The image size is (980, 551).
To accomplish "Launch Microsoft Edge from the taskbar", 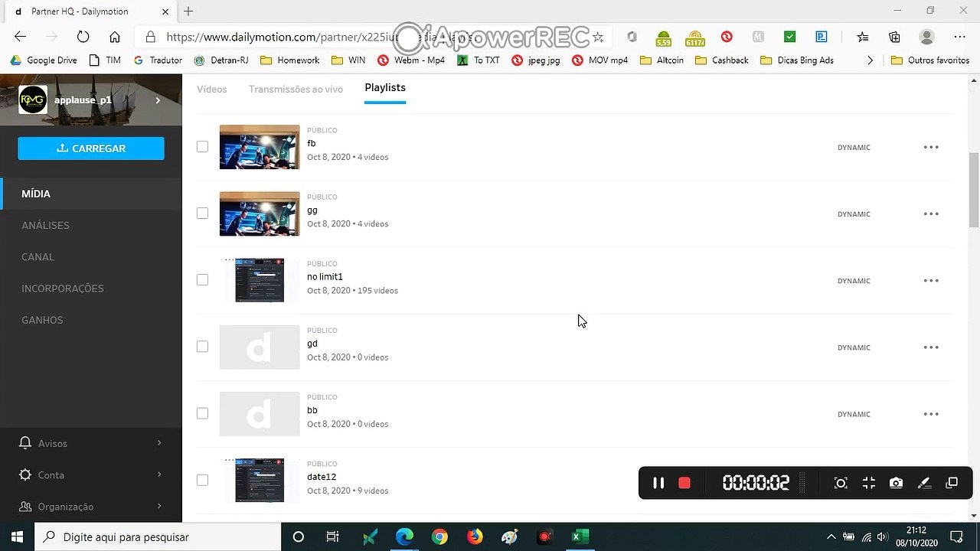I will click(x=404, y=536).
